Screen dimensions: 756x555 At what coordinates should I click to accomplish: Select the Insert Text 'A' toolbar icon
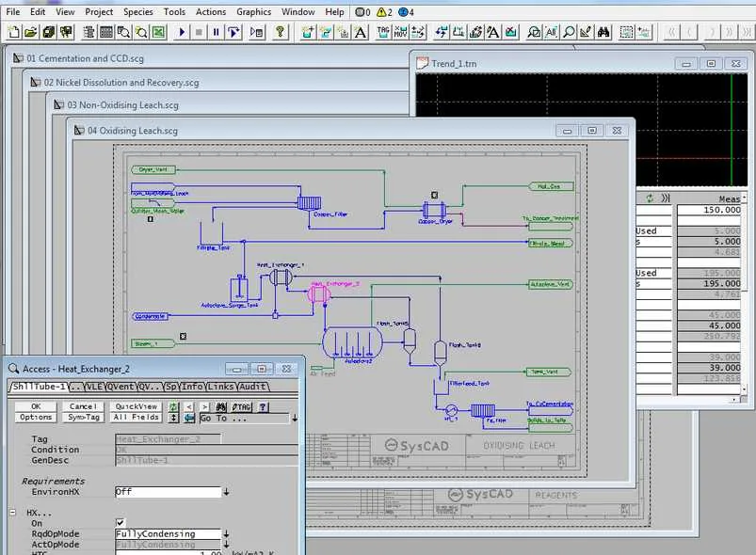361,32
